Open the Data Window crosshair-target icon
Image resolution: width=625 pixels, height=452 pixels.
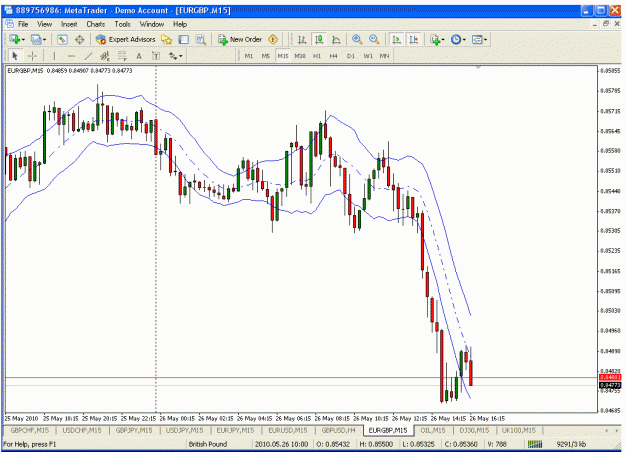[x=80, y=39]
